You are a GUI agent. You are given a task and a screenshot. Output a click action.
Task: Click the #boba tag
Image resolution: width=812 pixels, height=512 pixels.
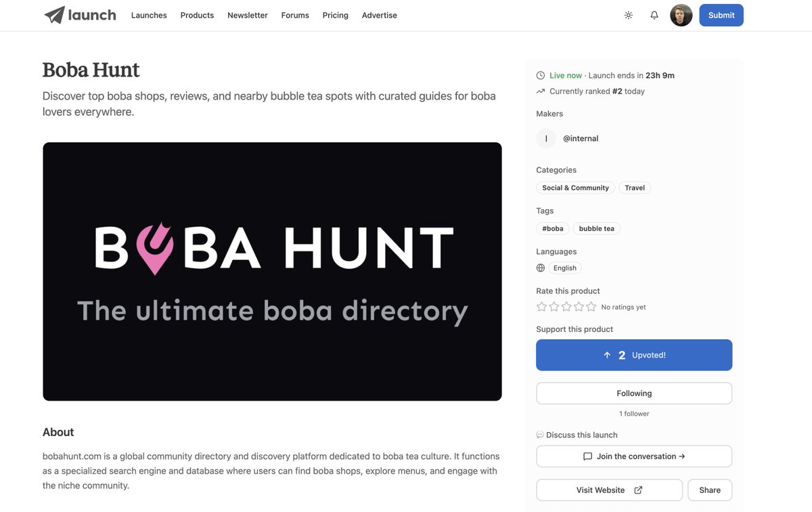[x=553, y=228]
